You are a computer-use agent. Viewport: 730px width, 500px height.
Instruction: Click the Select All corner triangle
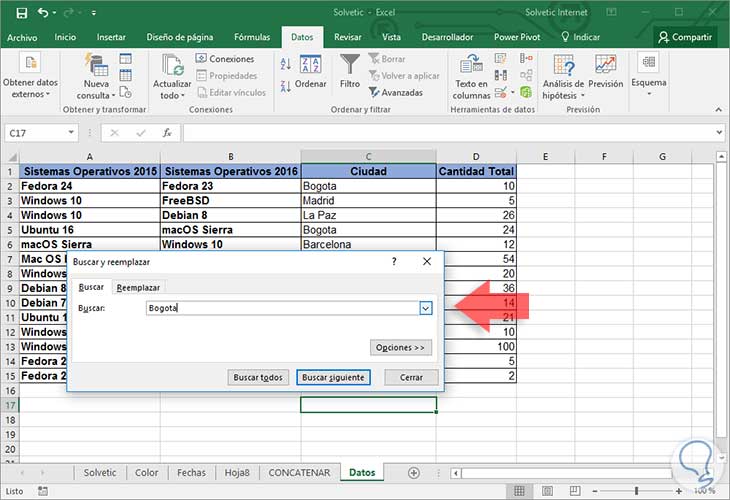13,157
